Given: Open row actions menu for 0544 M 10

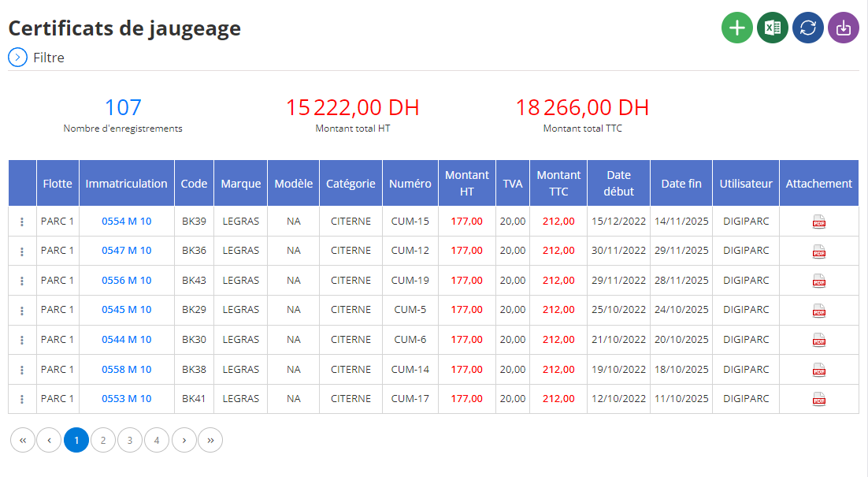Looking at the screenshot, I should tap(22, 340).
